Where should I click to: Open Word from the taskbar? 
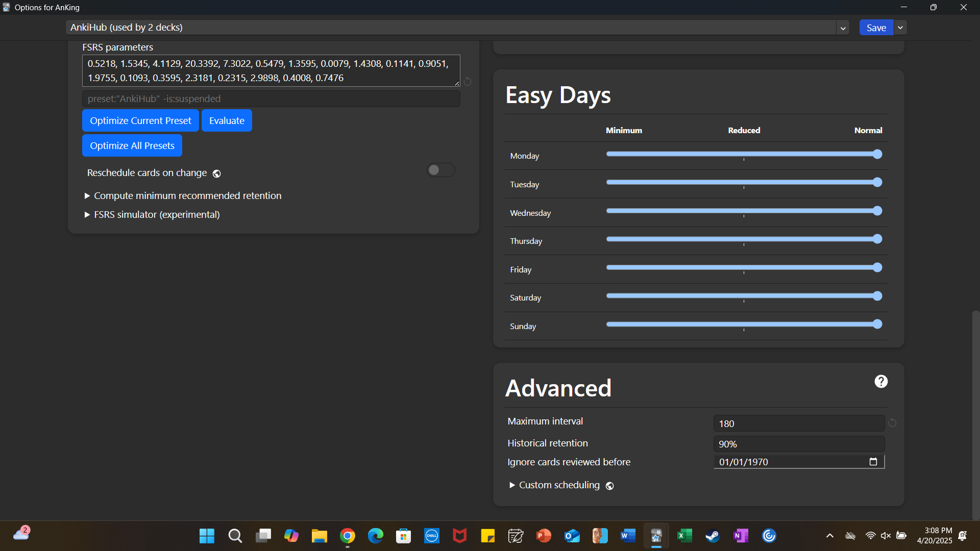(628, 536)
